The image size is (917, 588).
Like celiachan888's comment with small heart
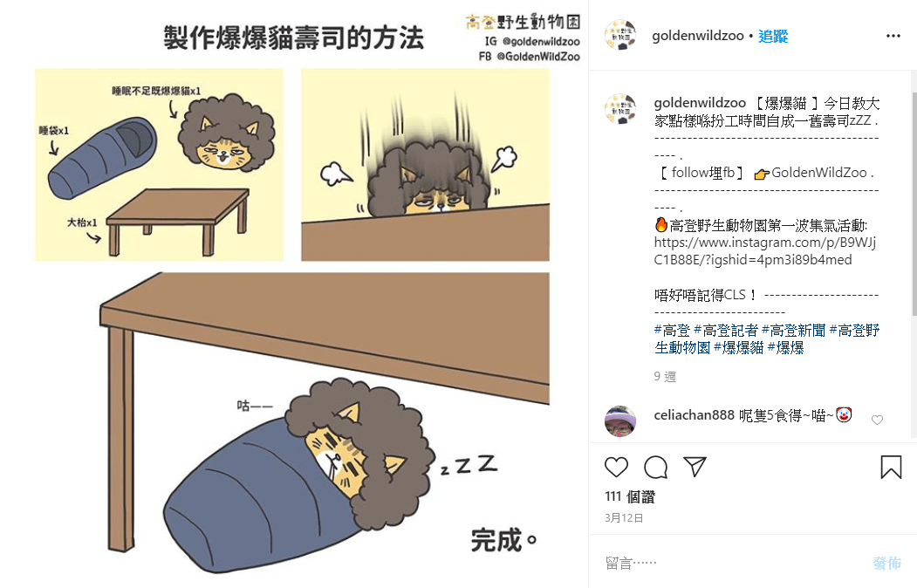point(877,420)
